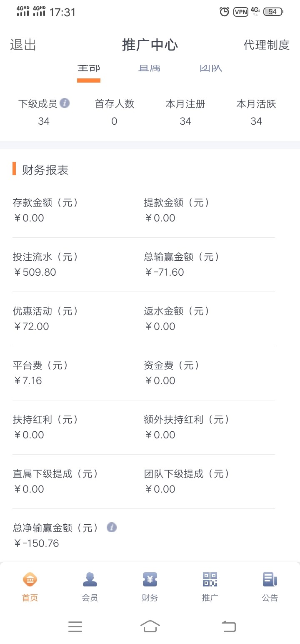Tap 退出 to exit
Viewport: 300px width, 644px height.
click(23, 45)
